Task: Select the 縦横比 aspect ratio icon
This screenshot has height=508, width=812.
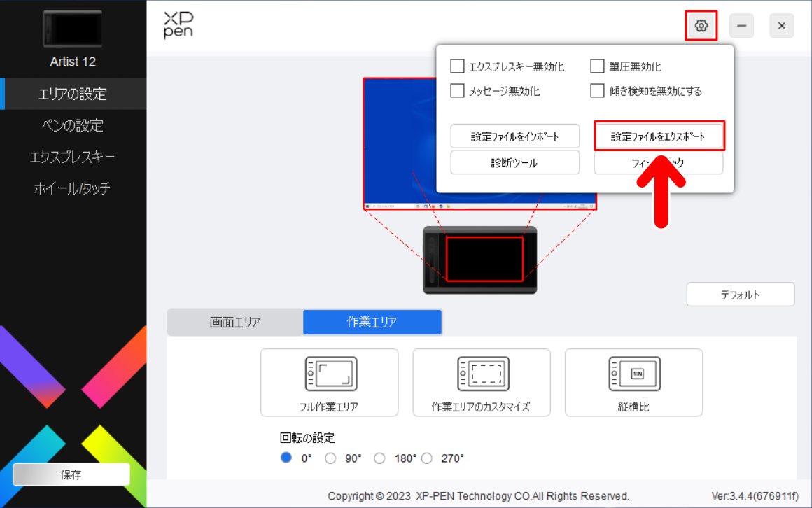Action: (x=633, y=382)
